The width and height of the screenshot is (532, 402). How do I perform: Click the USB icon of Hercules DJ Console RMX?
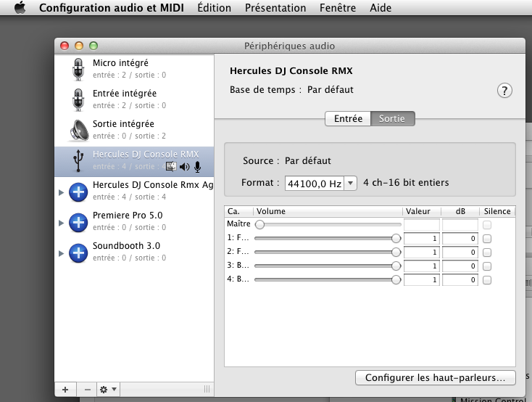pyautogui.click(x=78, y=160)
